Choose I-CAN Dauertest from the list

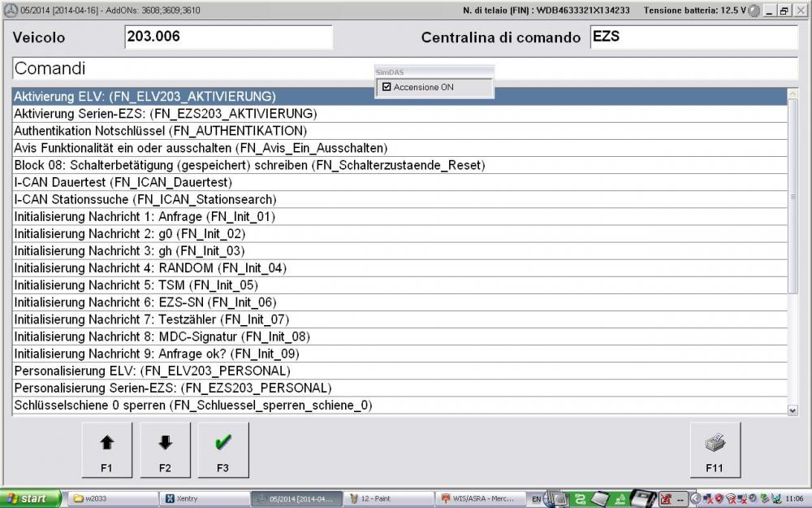coord(123,182)
